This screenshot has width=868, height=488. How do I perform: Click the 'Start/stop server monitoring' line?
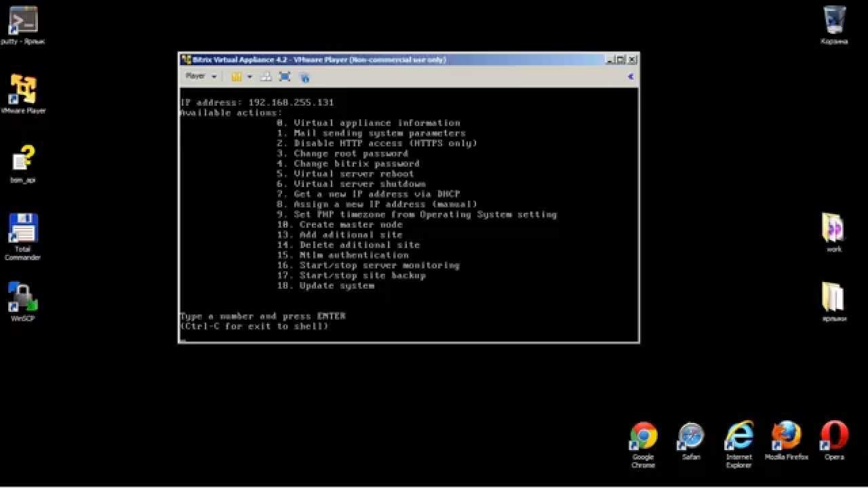368,265
